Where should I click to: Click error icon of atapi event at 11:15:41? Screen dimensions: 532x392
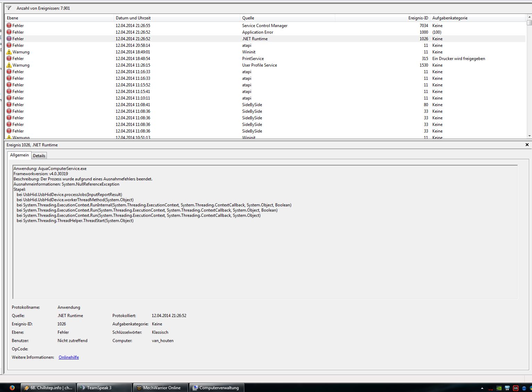9,92
